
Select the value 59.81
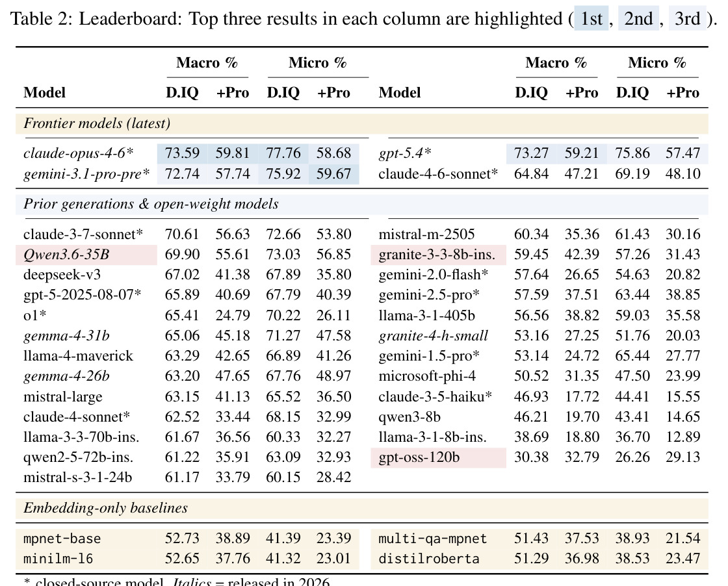click(x=232, y=153)
